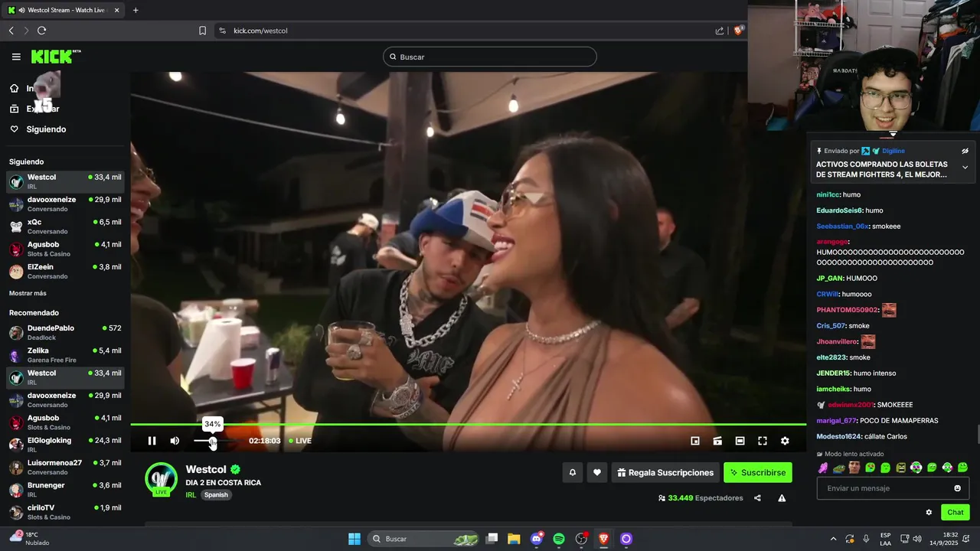Click chat username Modesto1624
This screenshot has width=980, height=551.
(x=839, y=436)
